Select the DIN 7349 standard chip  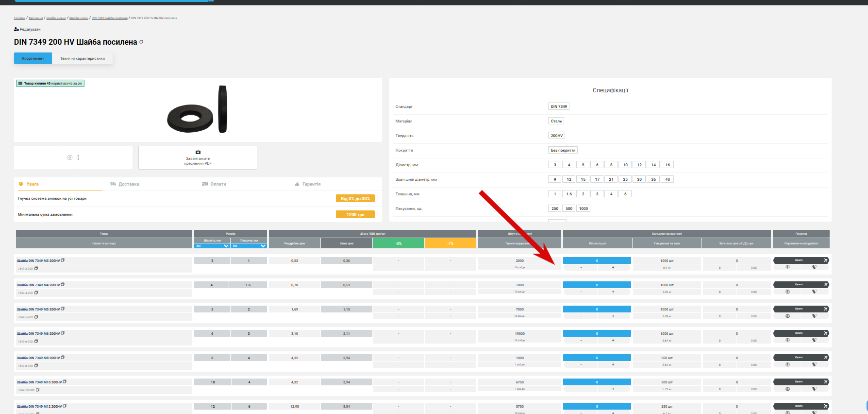(559, 106)
